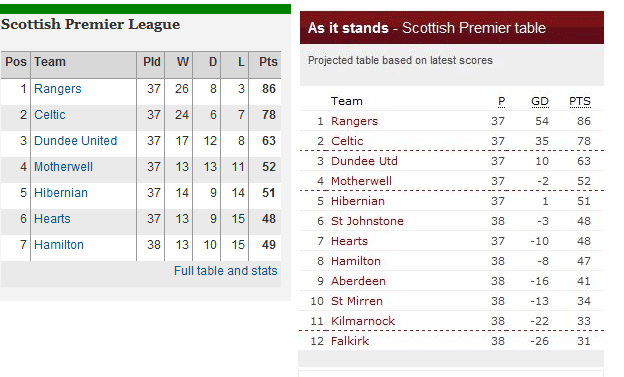The height and width of the screenshot is (377, 624).
Task: Open the Full table and stats link
Action: pyautogui.click(x=226, y=271)
